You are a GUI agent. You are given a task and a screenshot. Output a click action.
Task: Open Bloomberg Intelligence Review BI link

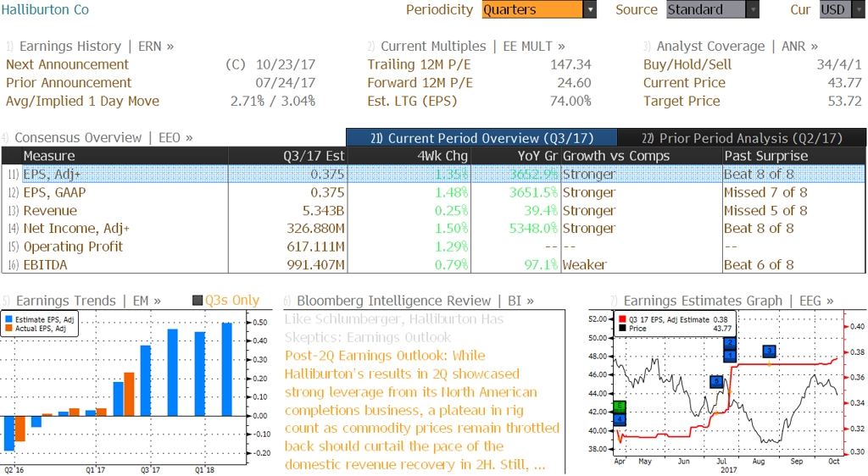point(415,301)
